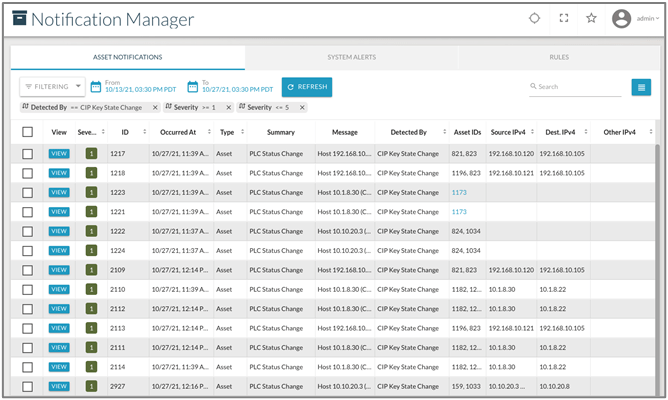
Task: Click VIEW for notification ID 2111
Action: [x=59, y=348]
